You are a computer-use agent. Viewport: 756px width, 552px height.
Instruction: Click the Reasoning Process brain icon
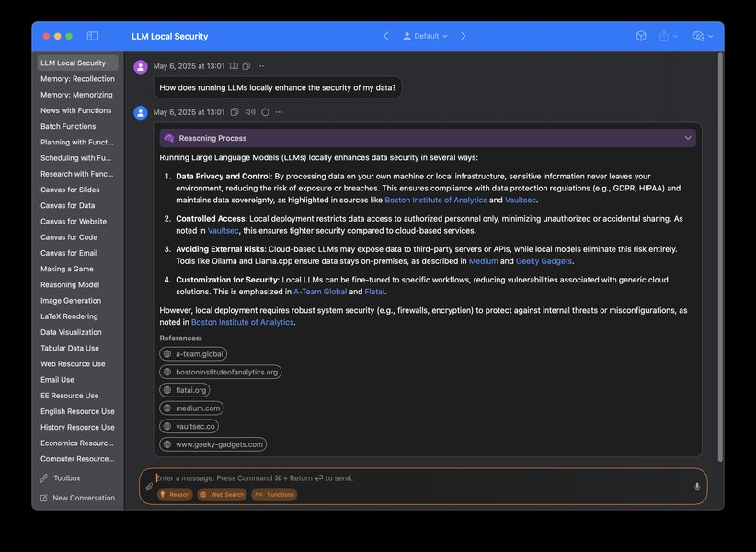(168, 138)
